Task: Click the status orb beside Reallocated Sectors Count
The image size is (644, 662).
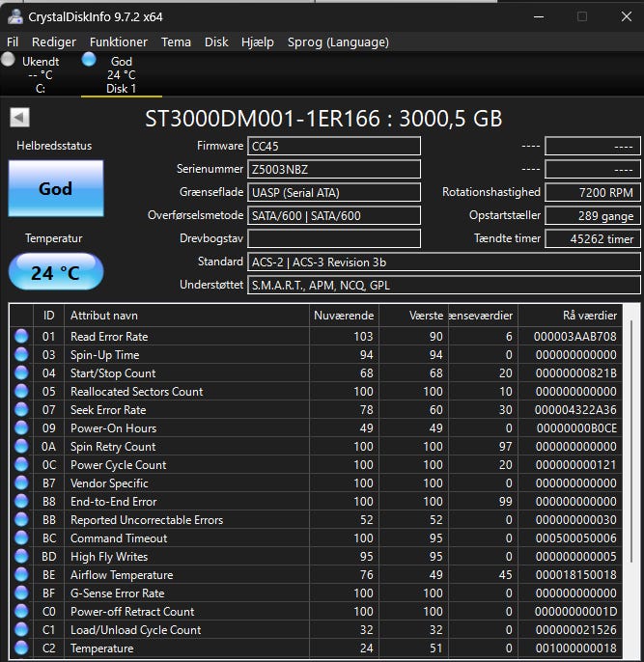Action: tap(21, 392)
